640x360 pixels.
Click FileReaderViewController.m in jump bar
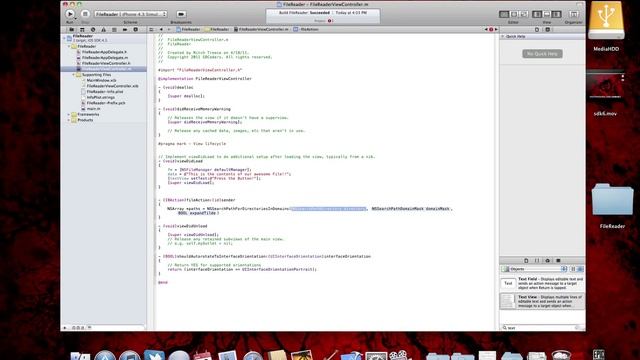261,29
